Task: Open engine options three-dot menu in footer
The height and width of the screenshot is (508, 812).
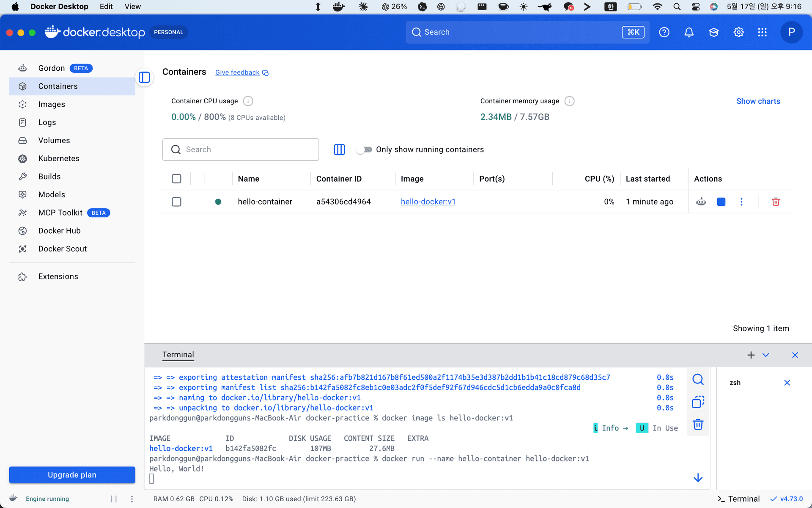Action: [132, 499]
